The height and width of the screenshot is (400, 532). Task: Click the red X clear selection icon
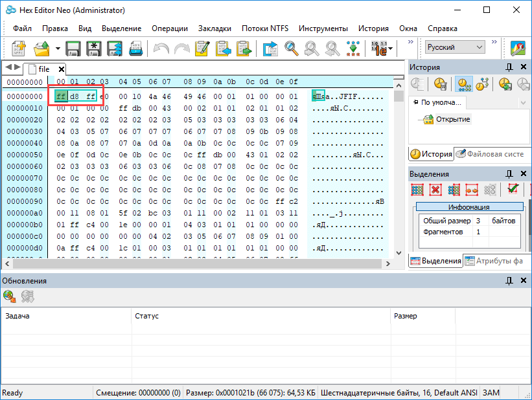pyautogui.click(x=435, y=190)
